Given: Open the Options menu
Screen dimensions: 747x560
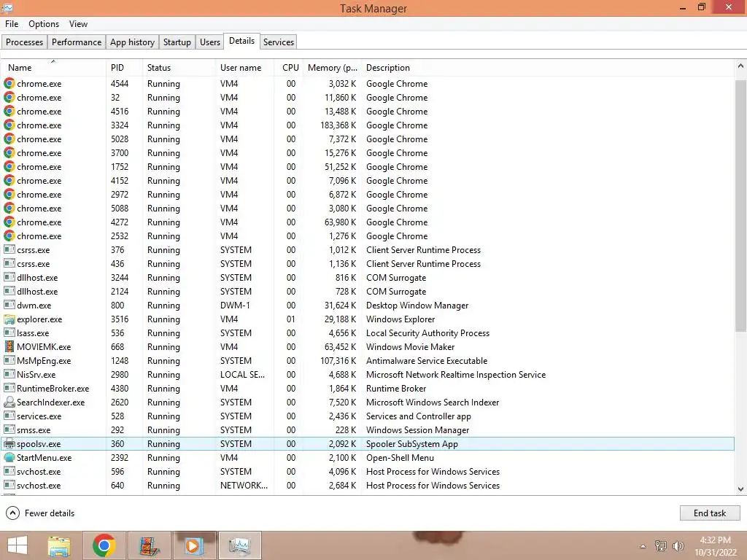Looking at the screenshot, I should (44, 24).
